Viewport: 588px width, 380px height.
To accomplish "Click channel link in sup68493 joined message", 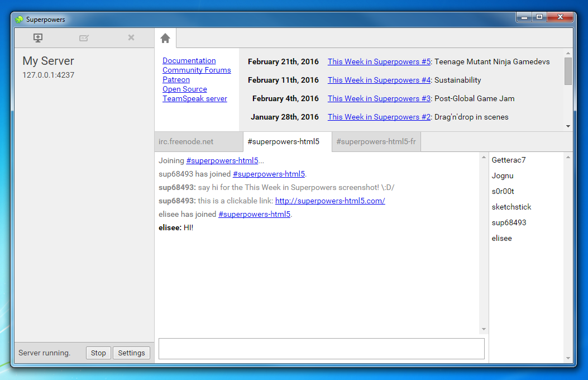I will click(x=269, y=174).
